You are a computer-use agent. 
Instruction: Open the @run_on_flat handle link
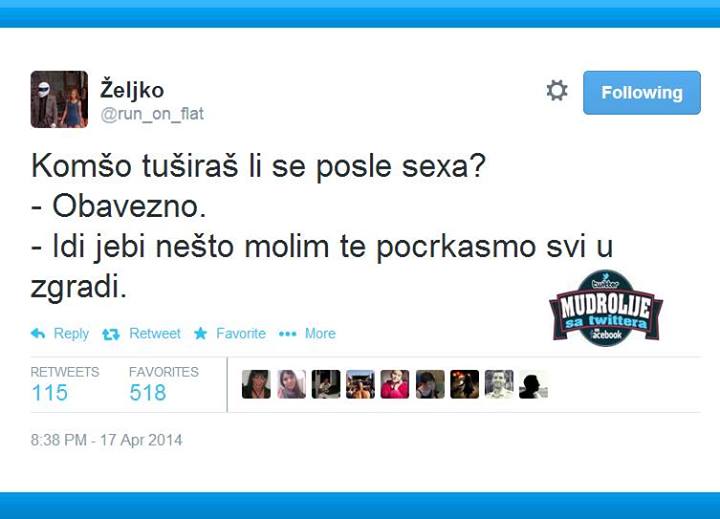pos(152,114)
